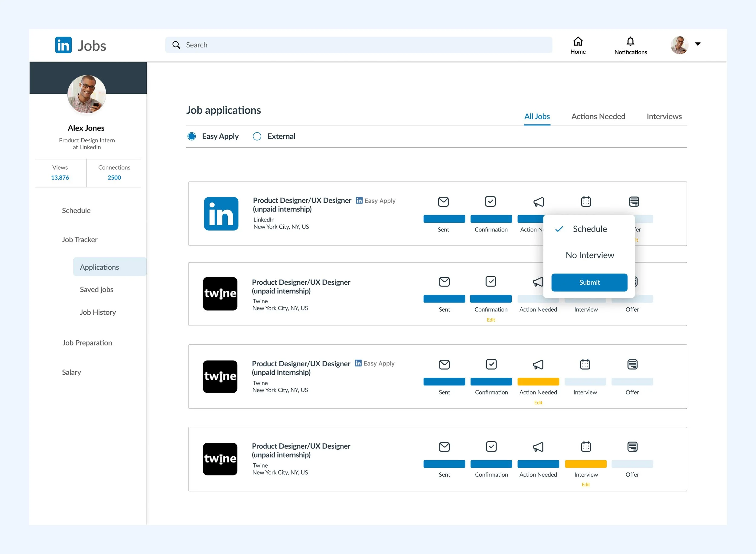The image size is (756, 554).
Task: Expand the profile account dropdown arrow
Action: (697, 44)
